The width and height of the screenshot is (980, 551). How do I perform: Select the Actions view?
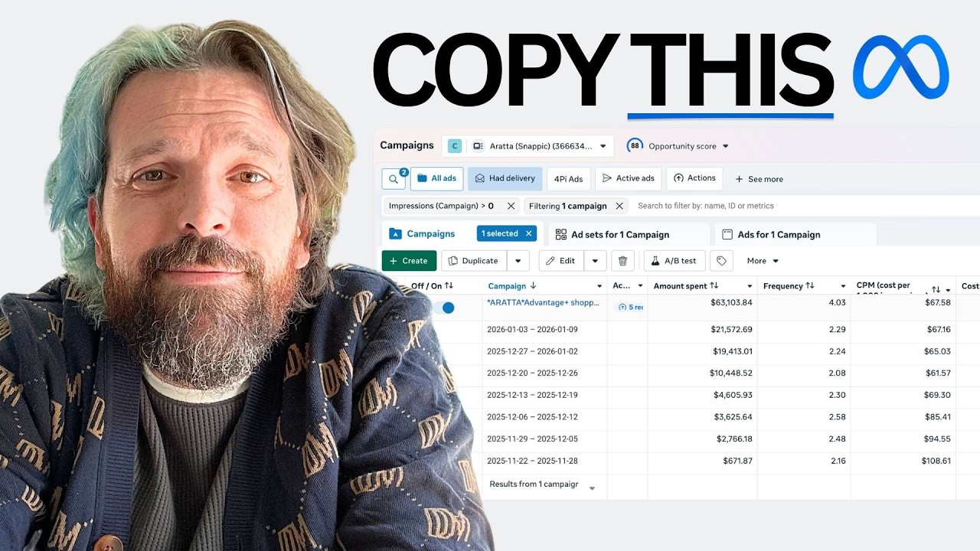click(694, 178)
